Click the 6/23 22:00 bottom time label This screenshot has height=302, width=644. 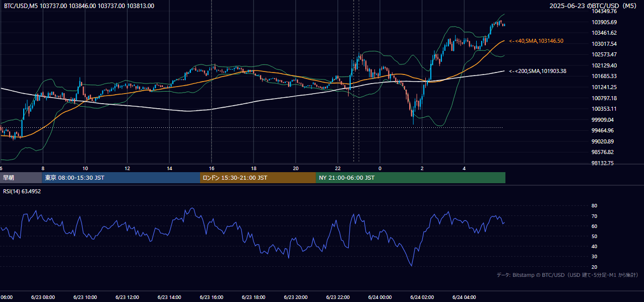click(x=338, y=297)
